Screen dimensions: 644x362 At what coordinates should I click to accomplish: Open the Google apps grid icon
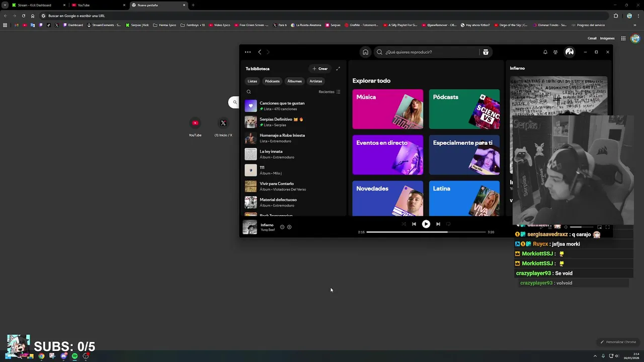coord(623,38)
